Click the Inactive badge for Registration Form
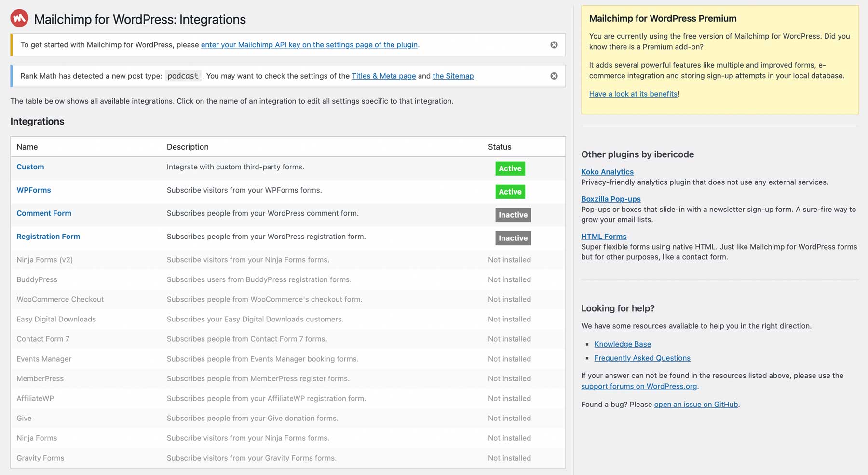Image resolution: width=868 pixels, height=475 pixels. pyautogui.click(x=513, y=238)
